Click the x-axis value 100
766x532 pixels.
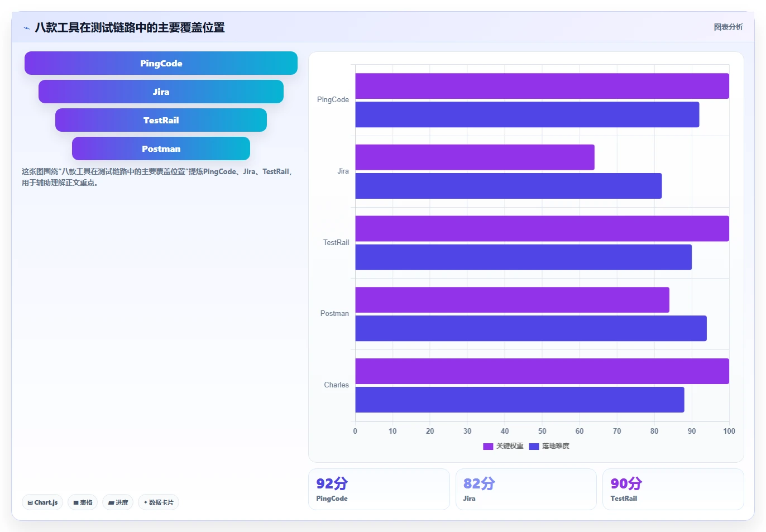pyautogui.click(x=729, y=431)
